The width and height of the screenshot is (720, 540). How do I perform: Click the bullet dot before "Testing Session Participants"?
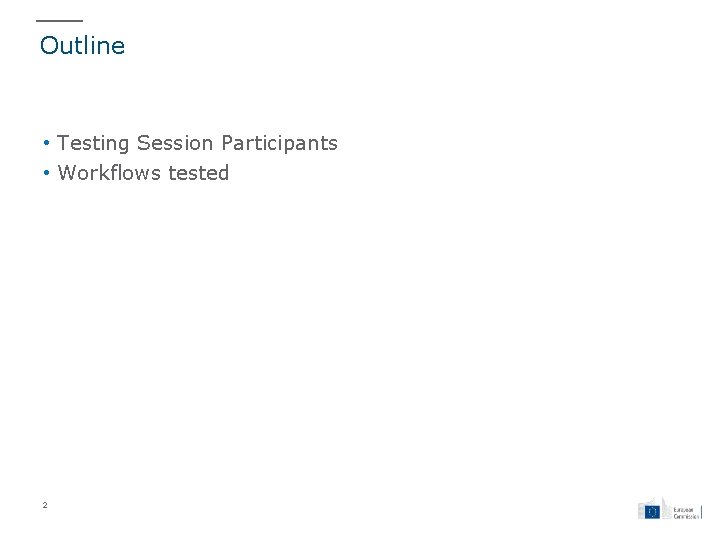point(47,144)
